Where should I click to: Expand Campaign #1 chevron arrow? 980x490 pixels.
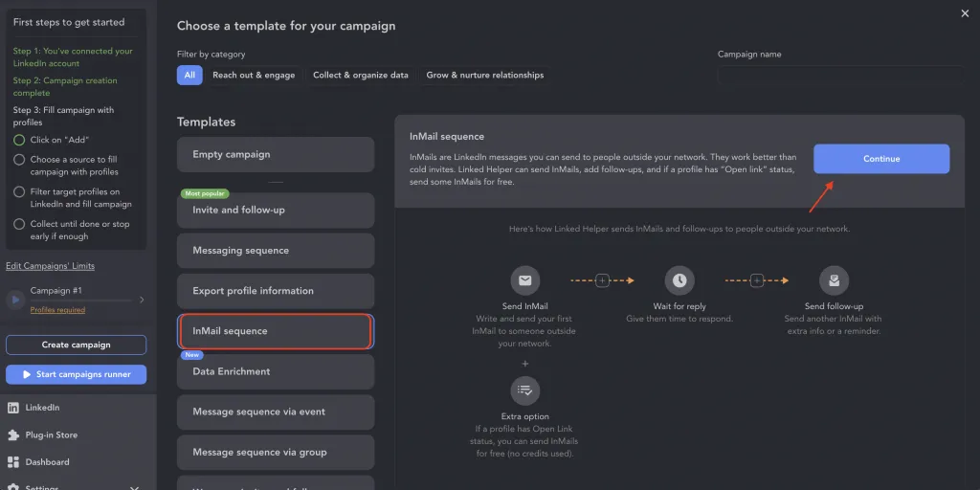(x=142, y=300)
